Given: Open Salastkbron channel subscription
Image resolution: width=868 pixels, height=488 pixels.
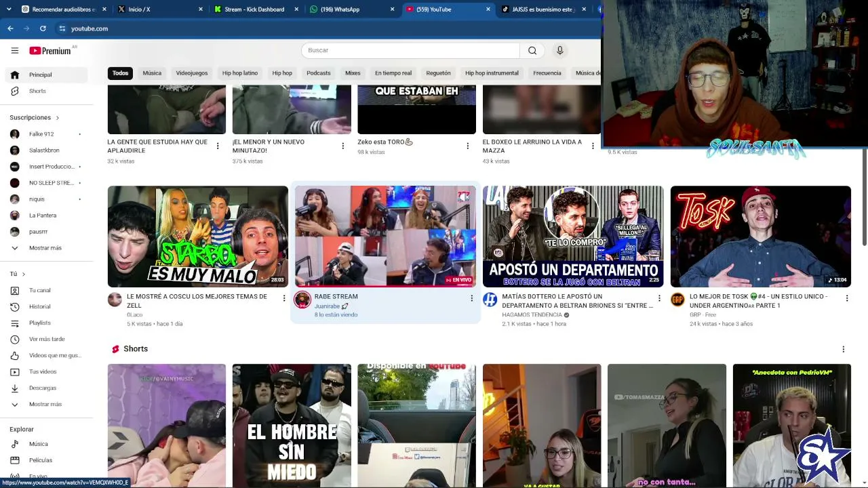Looking at the screenshot, I should [x=46, y=150].
